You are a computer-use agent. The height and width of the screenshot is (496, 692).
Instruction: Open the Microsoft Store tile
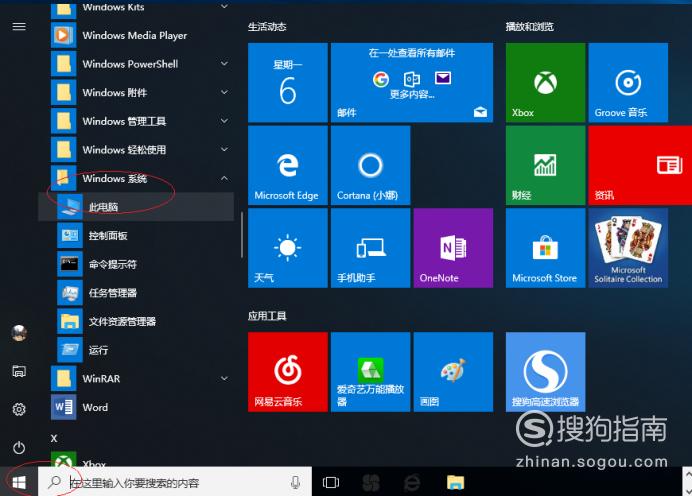[x=545, y=248]
